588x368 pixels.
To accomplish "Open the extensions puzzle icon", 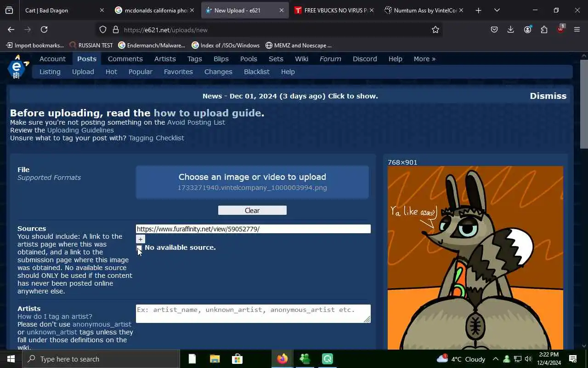I will pos(544,29).
